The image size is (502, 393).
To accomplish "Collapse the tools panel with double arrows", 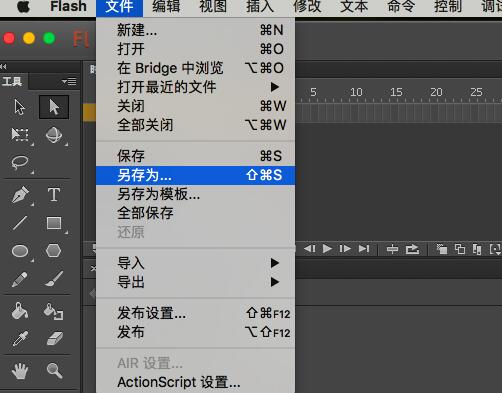I will click(x=3, y=66).
